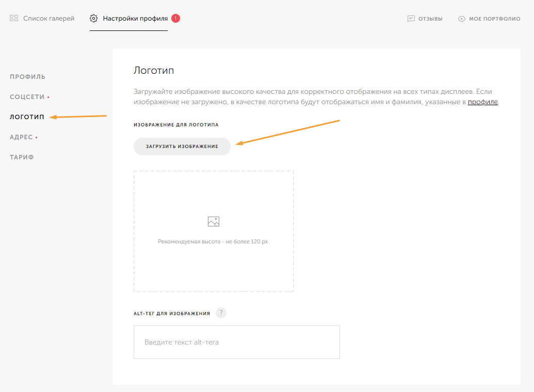Click the recommended height text in the drop zone

click(x=214, y=241)
